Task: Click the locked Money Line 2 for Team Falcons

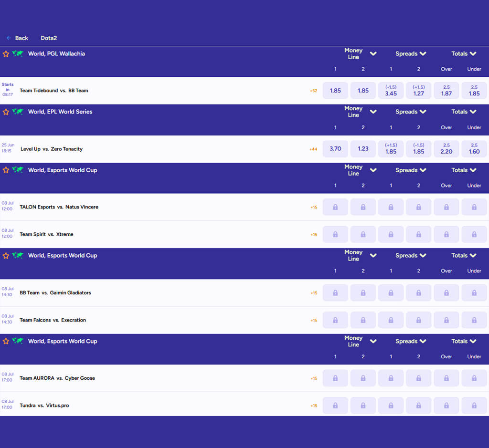Action: [x=363, y=320]
